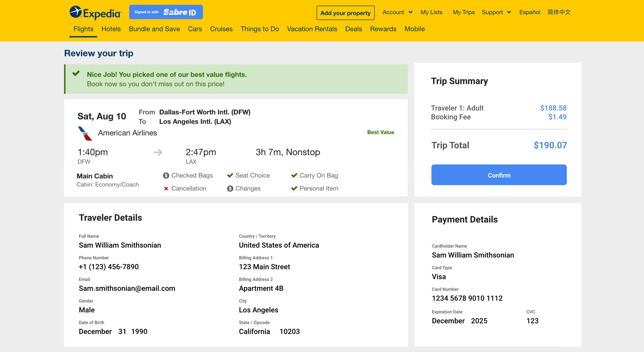This screenshot has width=644, height=352.
Task: Go to the Deals tab
Action: click(354, 29)
